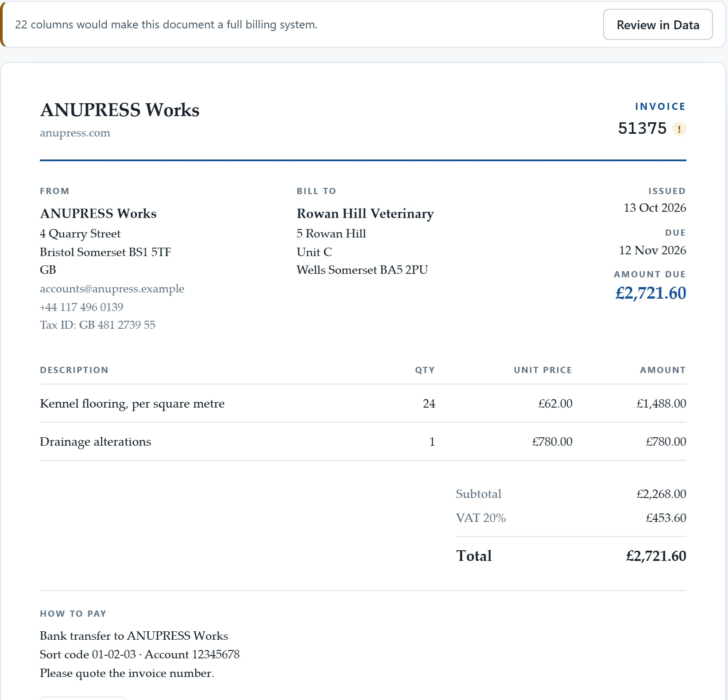
Task: Click the Drainage alterations description
Action: (95, 442)
